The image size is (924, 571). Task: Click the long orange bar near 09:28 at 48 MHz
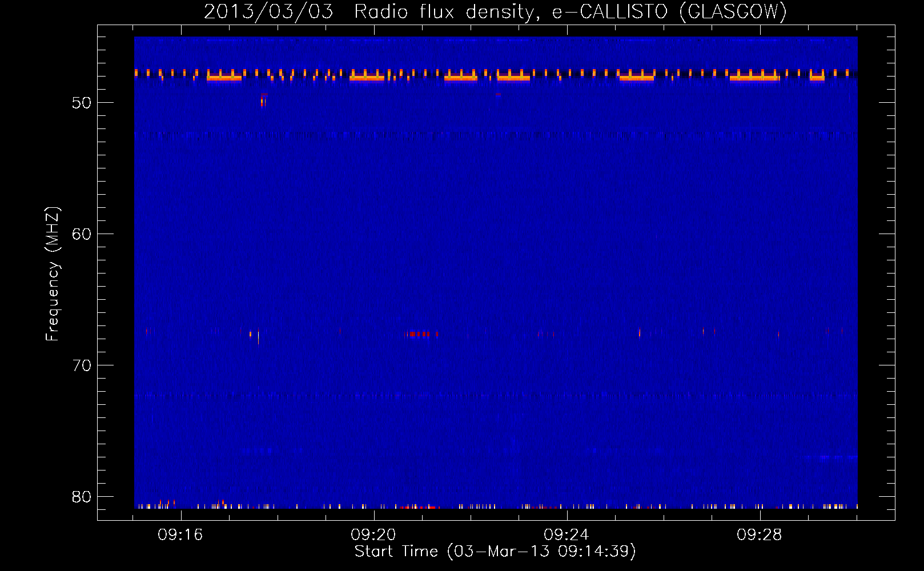pos(754,78)
